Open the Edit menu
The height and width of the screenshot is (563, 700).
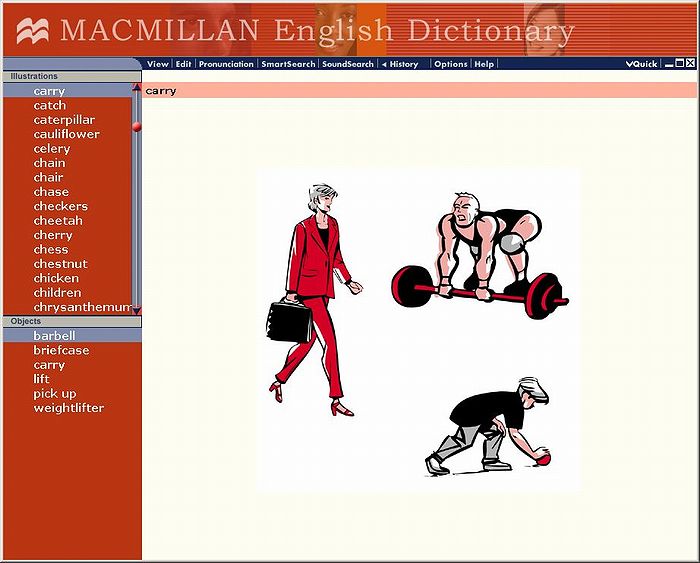(x=184, y=64)
